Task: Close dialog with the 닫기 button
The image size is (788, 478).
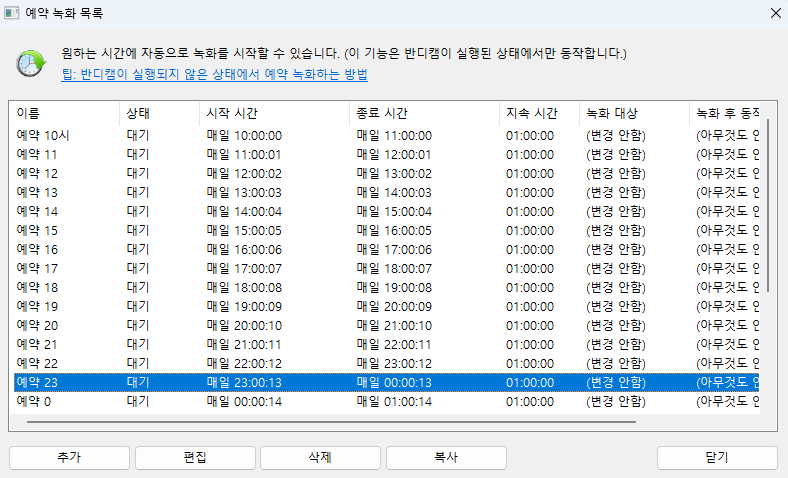Action: [716, 457]
